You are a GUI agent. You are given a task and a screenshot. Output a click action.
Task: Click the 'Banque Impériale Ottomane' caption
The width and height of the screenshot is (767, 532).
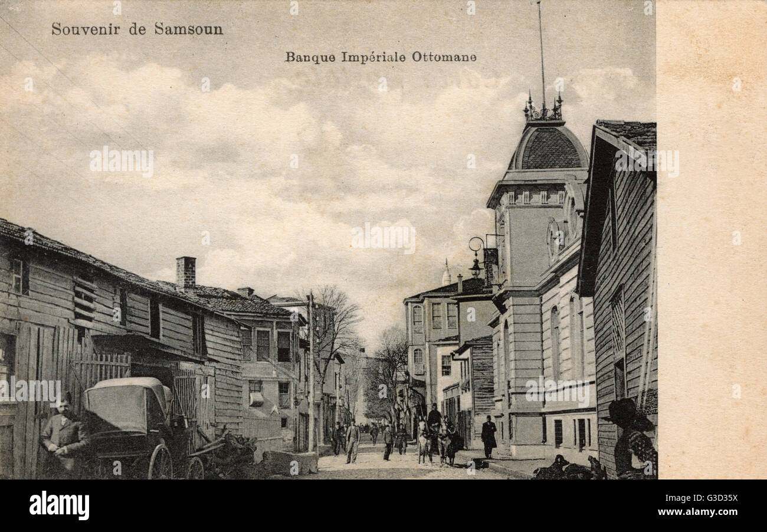[381, 57]
